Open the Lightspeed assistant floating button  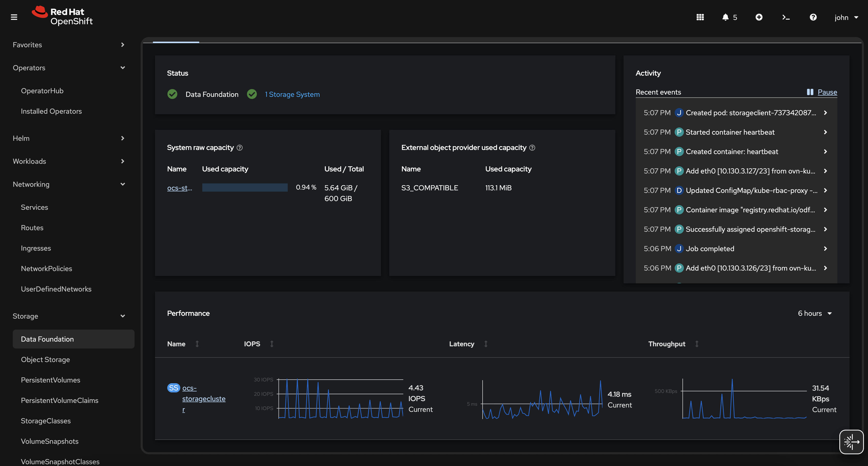point(851,442)
